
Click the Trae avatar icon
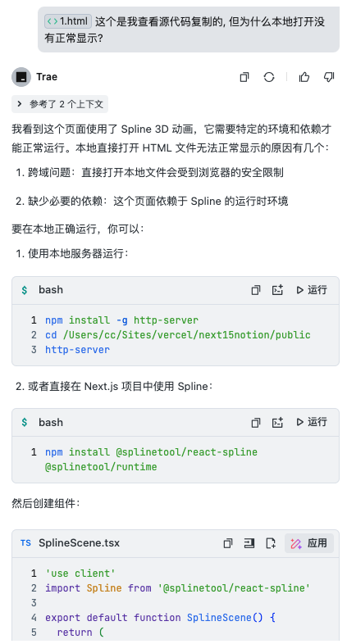click(21, 77)
